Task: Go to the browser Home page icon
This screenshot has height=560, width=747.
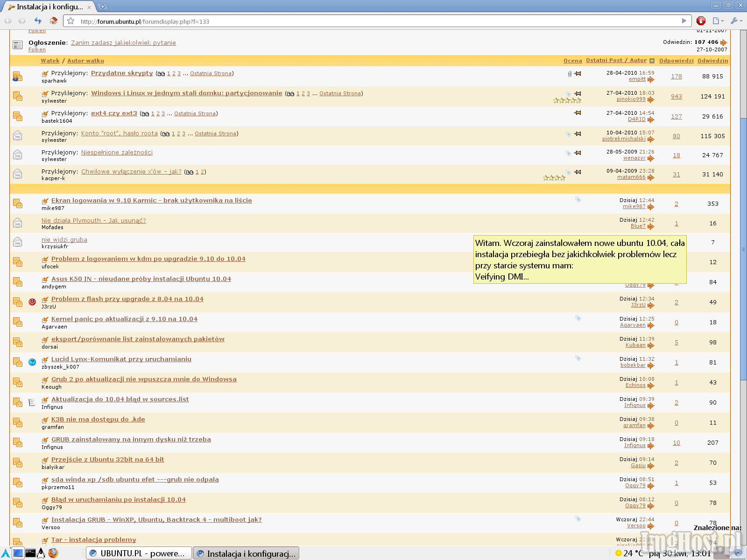Action: click(x=54, y=21)
